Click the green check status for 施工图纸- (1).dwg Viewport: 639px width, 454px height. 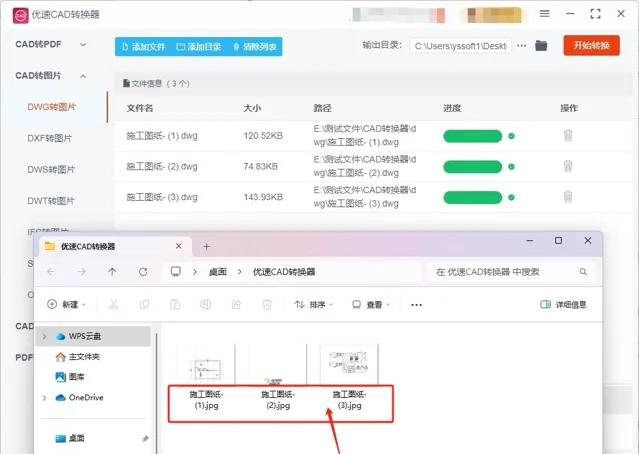point(511,136)
